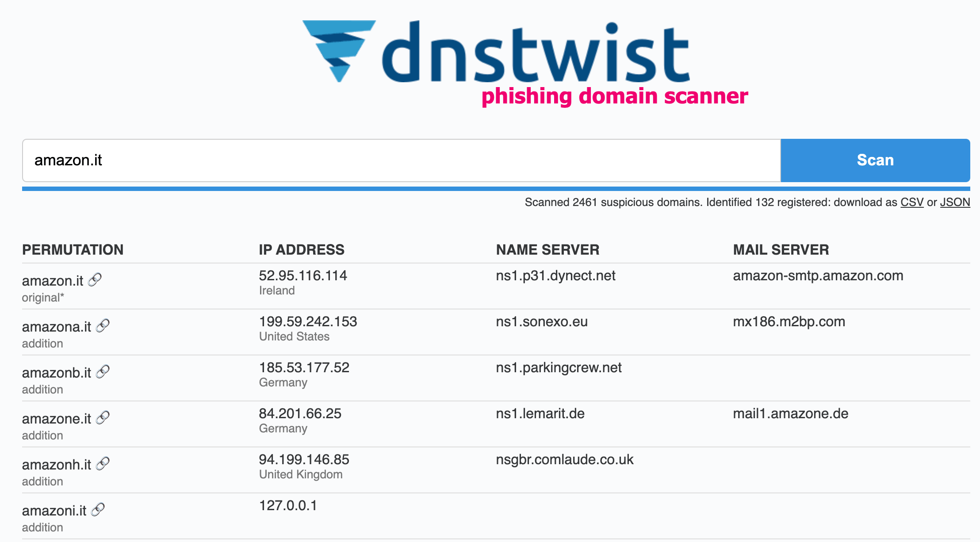This screenshot has height=542, width=980.
Task: Focus the amazon.it domain input field
Action: pyautogui.click(x=402, y=160)
